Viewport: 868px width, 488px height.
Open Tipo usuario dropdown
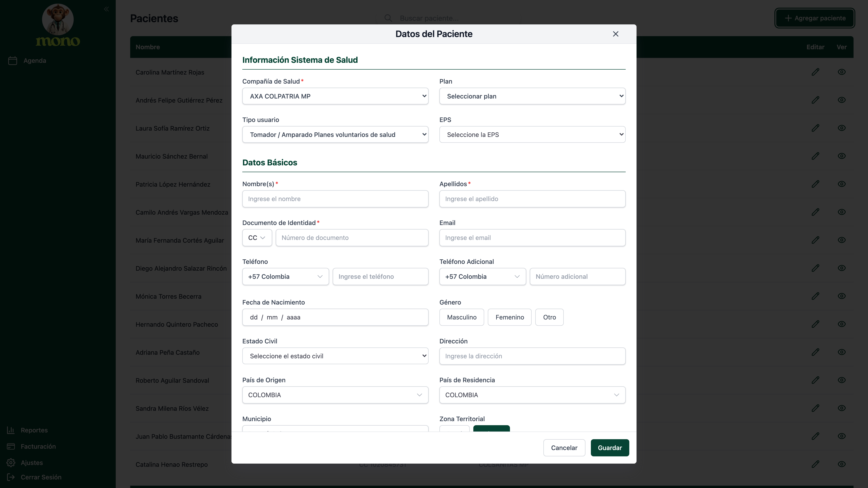pyautogui.click(x=335, y=135)
